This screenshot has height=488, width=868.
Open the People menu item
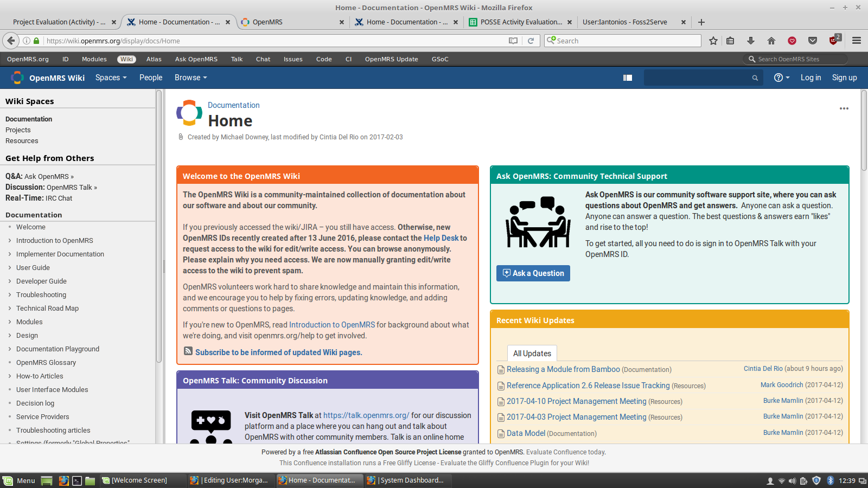coord(151,78)
